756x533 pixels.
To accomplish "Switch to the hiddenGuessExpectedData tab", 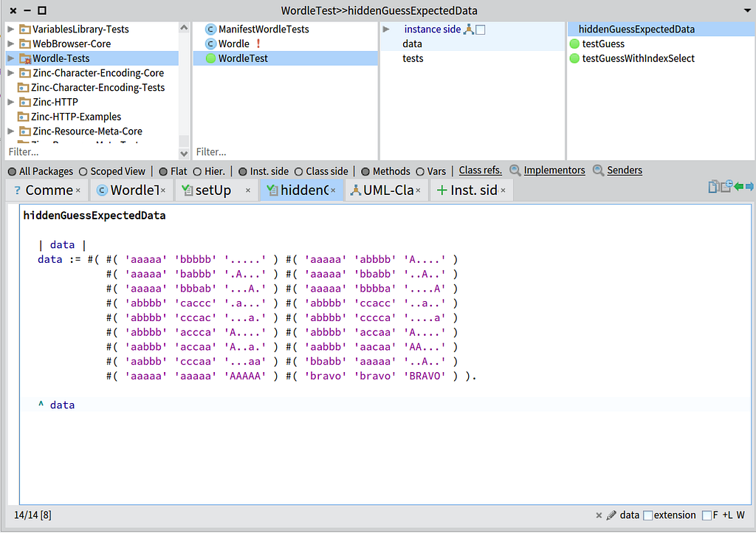I will click(301, 190).
